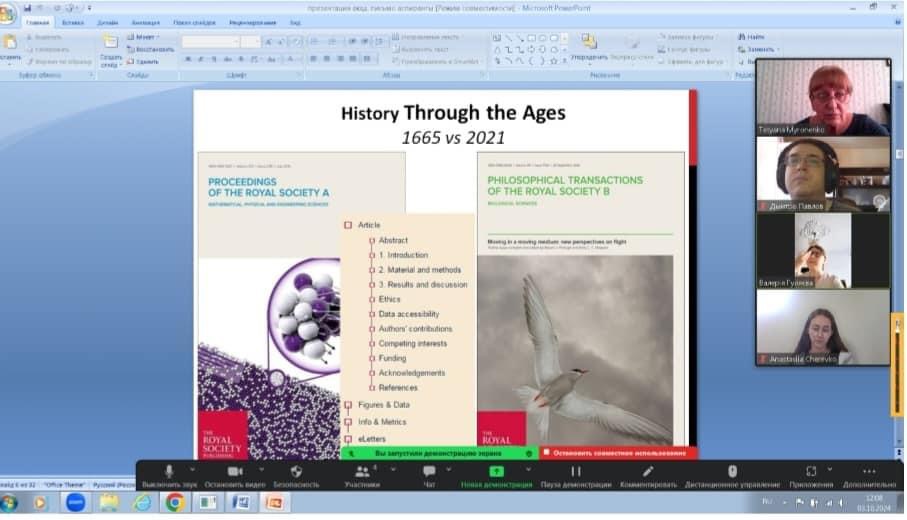Select Anastasiia's video thumbnail
Viewport: 907px width, 520px height.
click(823, 327)
